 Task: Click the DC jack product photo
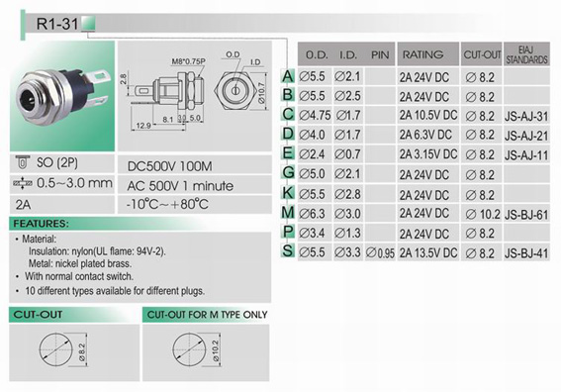click(x=62, y=96)
